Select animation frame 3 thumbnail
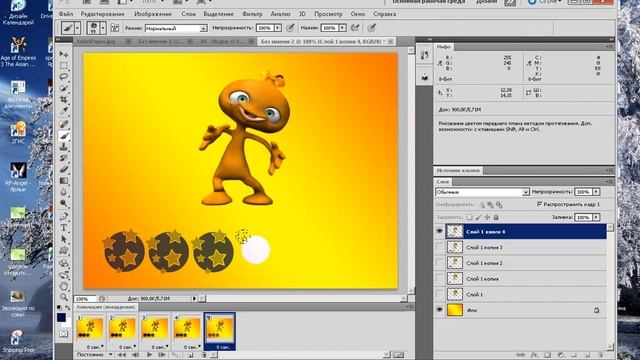The image size is (640, 360). coord(155,329)
